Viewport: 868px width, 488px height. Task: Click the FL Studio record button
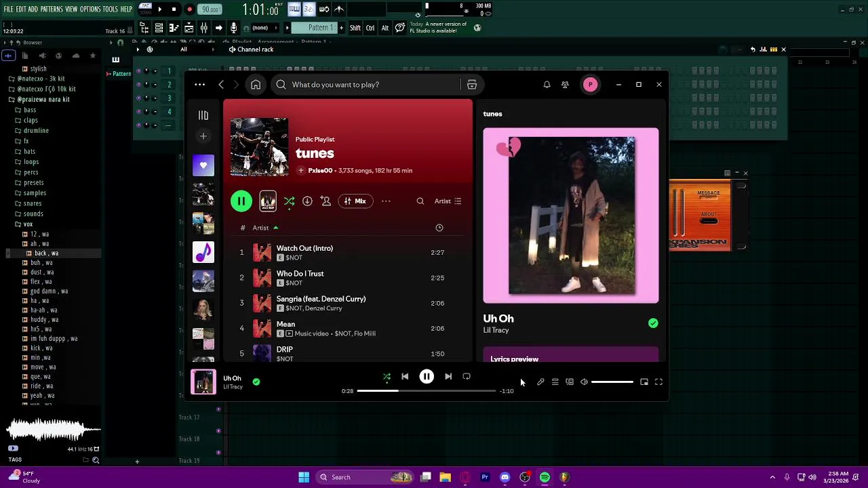click(189, 9)
